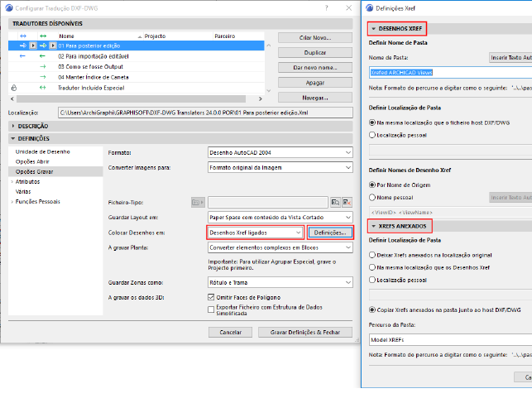The width and height of the screenshot is (532, 403).
Task: Select Na mesma localização que o ficheiro host
Action: 372,122
